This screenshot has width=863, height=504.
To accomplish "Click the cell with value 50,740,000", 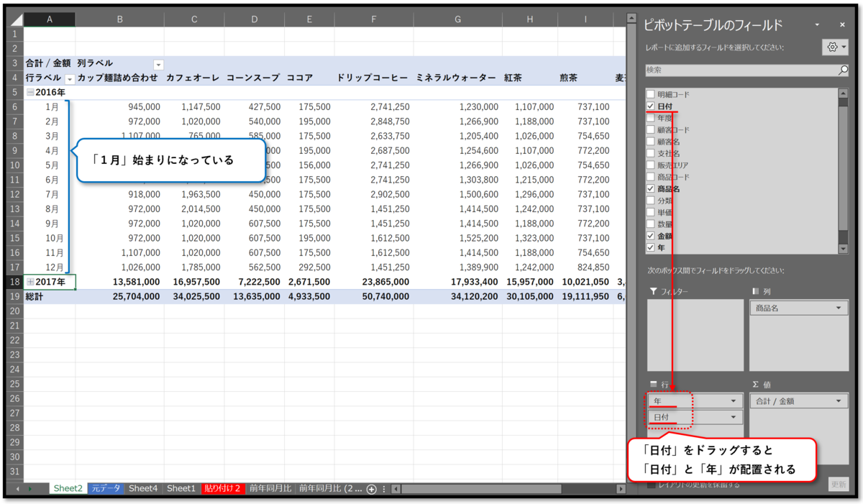I will coord(373,295).
